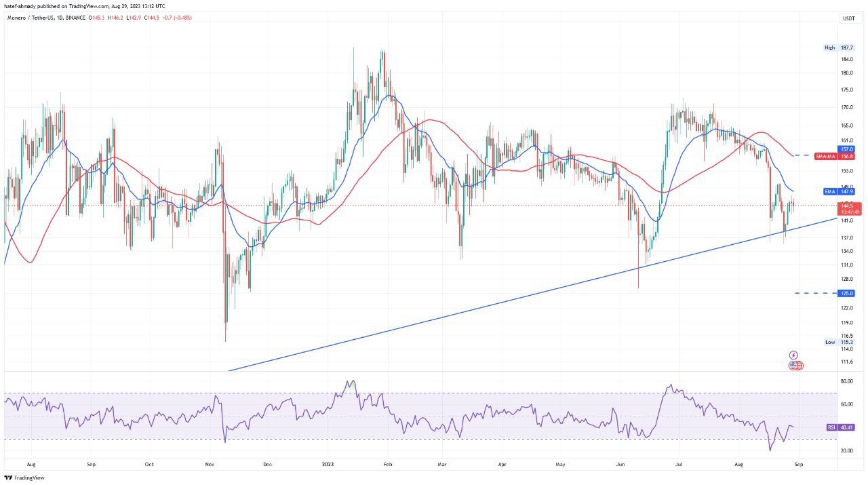Click the blue 125.0 price label
This screenshot has height=485, width=868.
coord(847,293)
